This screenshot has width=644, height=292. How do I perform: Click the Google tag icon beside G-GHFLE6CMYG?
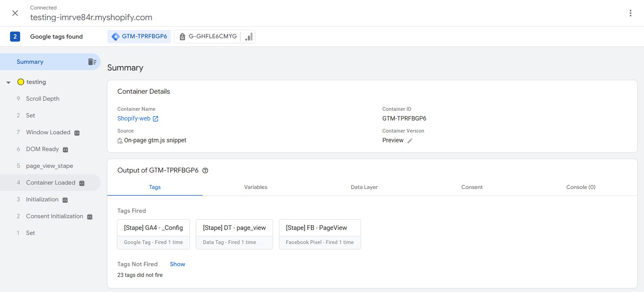(182, 37)
